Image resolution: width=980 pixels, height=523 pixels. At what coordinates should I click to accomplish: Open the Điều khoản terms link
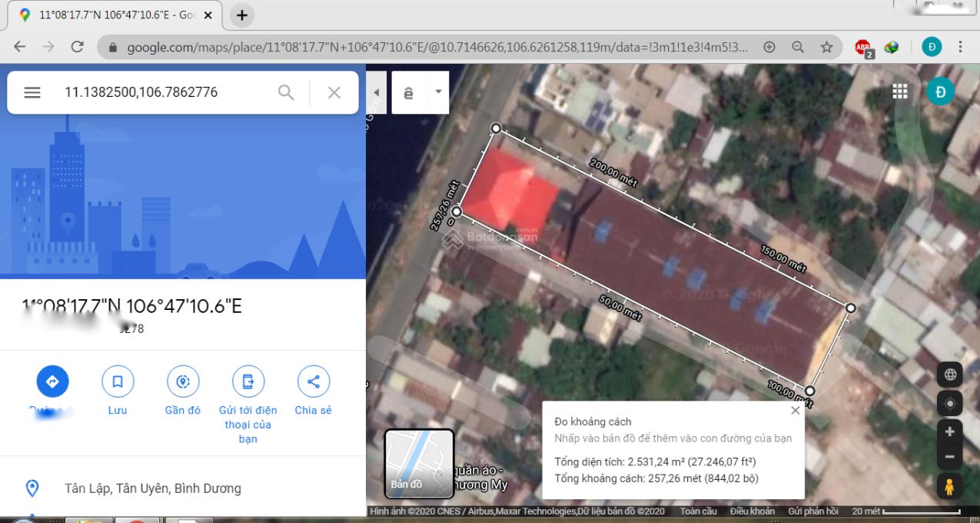(x=752, y=511)
